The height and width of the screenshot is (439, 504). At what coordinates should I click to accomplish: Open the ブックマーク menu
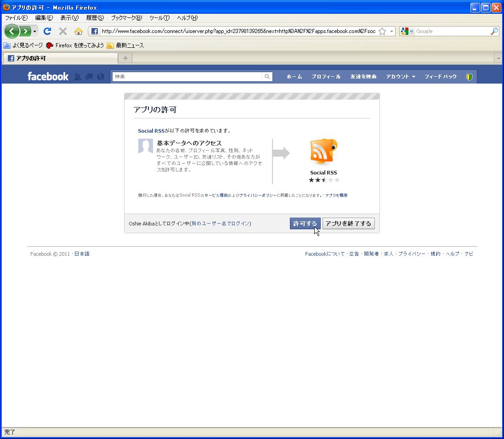(127, 17)
